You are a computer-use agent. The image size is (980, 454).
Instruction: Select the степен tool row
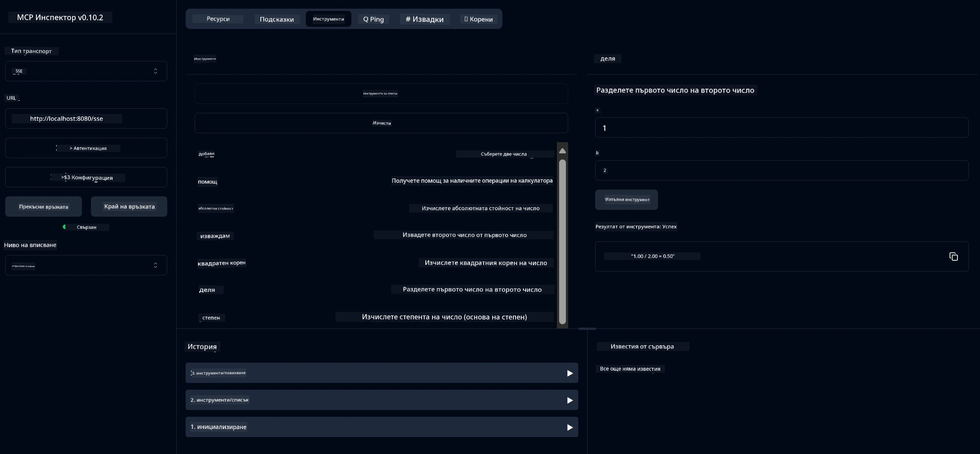pos(375,317)
